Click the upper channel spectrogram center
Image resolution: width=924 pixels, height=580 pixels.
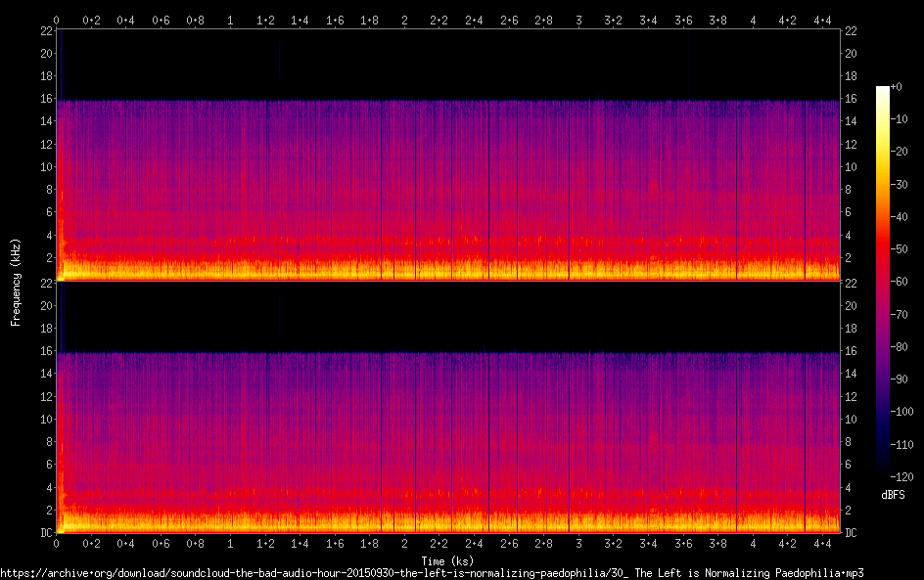point(447,156)
